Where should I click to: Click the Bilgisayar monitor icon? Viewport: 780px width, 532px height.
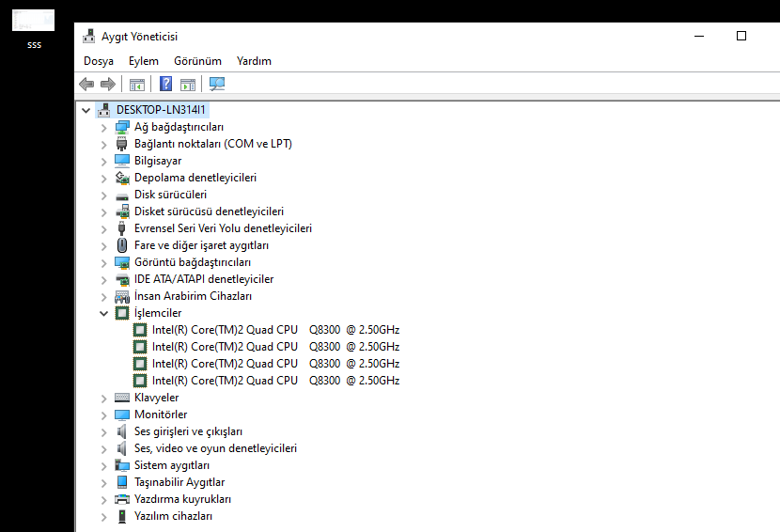point(122,160)
